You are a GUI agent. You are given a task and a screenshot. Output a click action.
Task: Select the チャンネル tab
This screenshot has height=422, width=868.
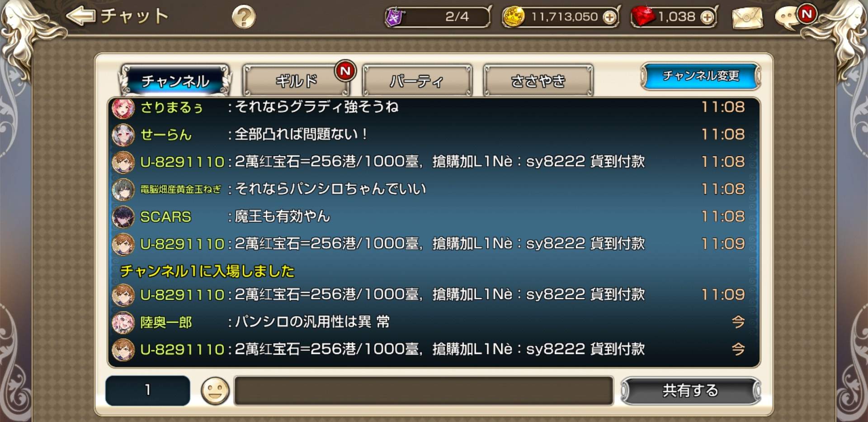click(175, 81)
